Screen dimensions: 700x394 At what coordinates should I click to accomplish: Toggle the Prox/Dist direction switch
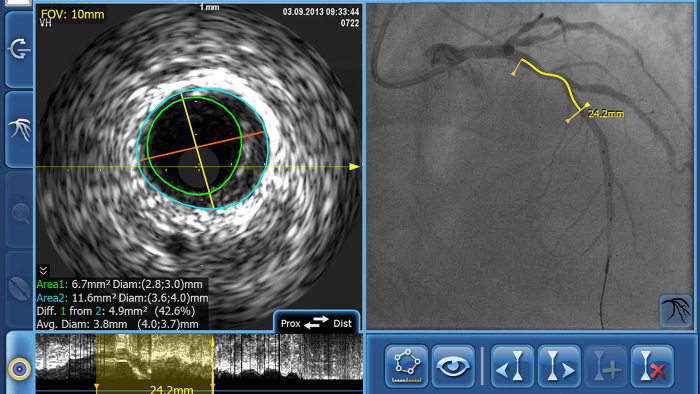point(317,323)
